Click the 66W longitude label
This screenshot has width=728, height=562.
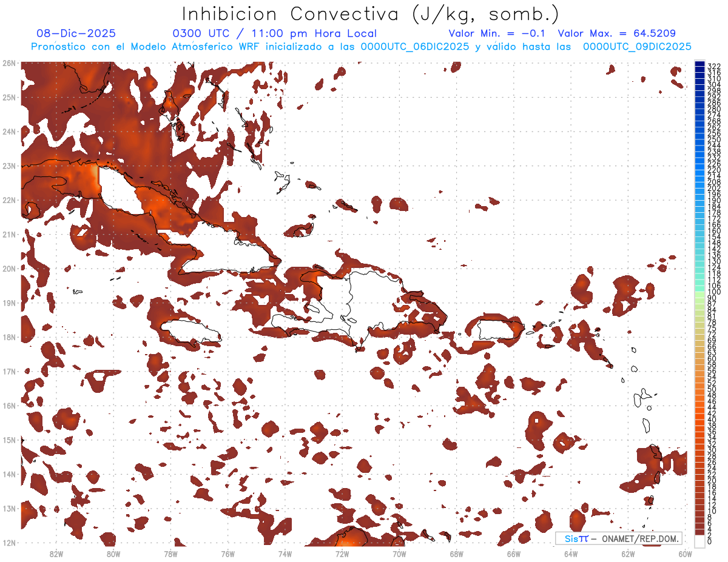[x=513, y=554]
